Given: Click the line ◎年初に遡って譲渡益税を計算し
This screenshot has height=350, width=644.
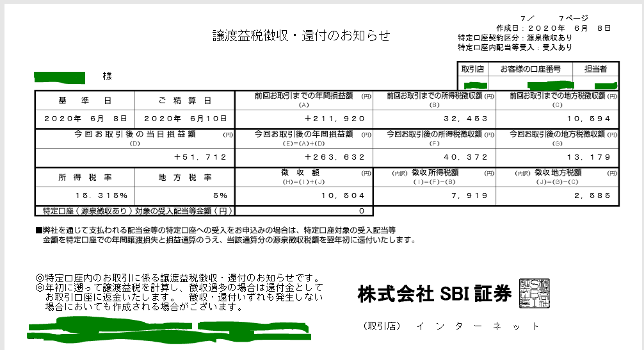Looking at the screenshot, I should tap(179, 287).
